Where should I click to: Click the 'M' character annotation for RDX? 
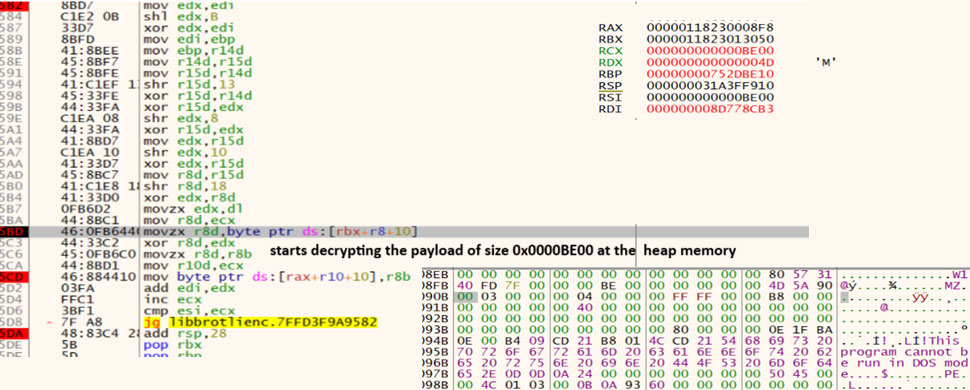point(826,63)
